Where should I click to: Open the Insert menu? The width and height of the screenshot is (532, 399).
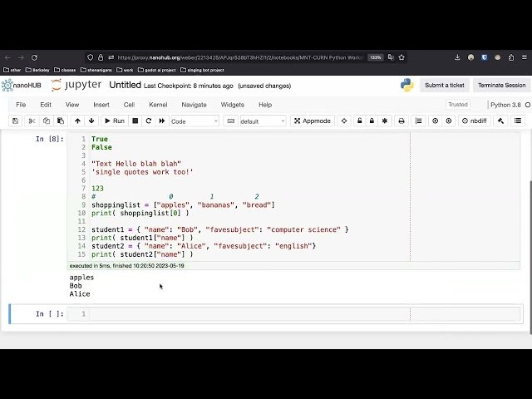pos(101,105)
